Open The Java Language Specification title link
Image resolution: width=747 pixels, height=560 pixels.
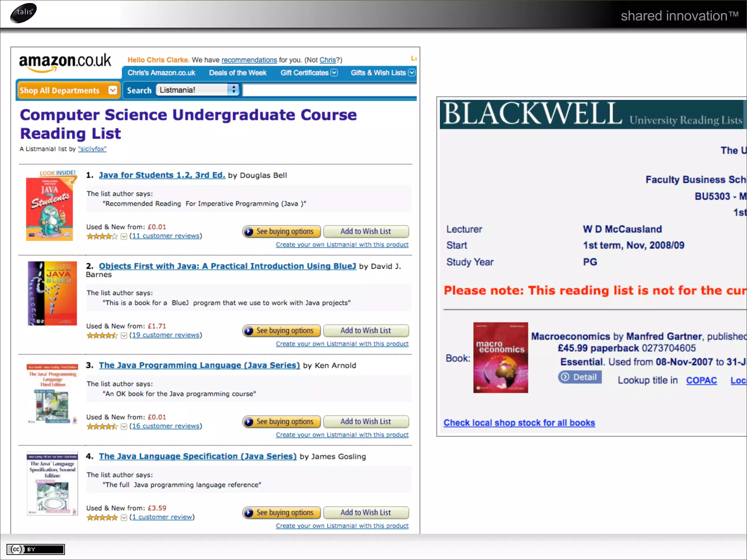tap(198, 456)
